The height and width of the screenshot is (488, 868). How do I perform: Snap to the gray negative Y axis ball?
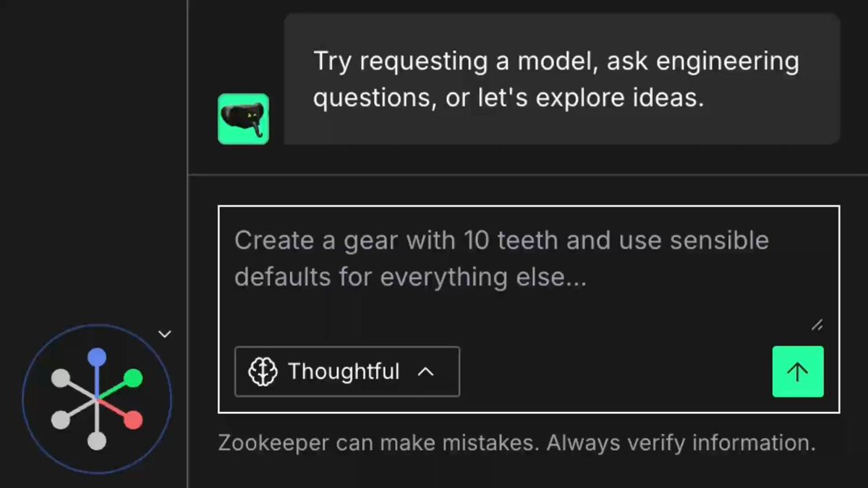pos(61,419)
